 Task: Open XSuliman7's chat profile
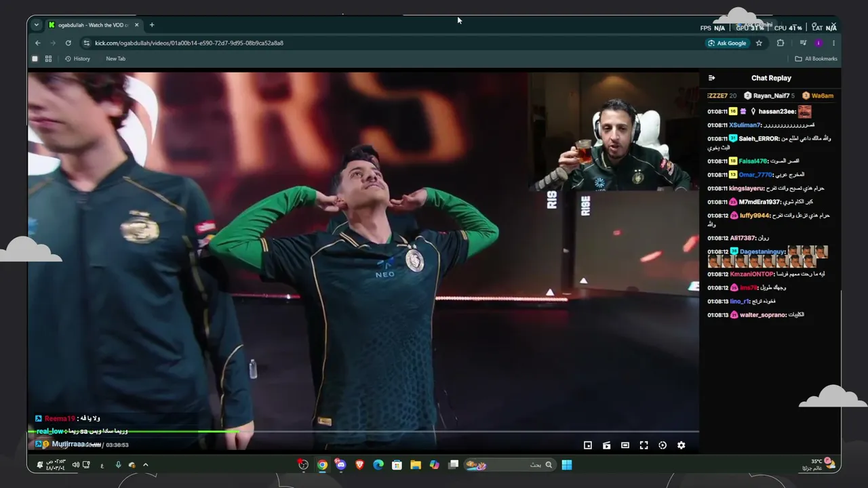point(745,125)
